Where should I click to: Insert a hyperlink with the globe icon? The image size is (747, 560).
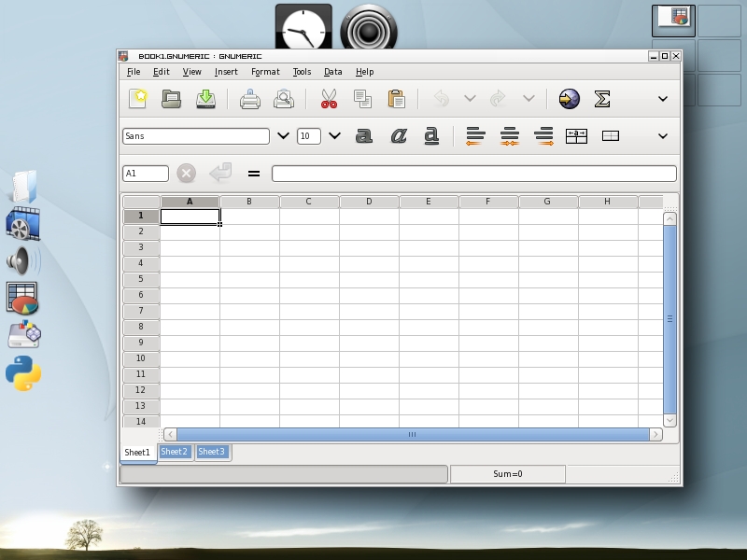pos(569,98)
